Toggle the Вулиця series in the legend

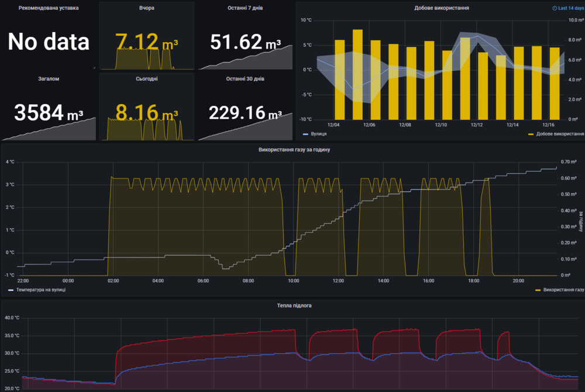pos(319,134)
